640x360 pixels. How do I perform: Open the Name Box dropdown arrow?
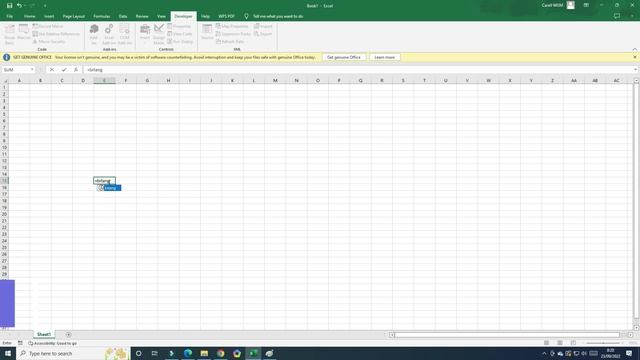coord(32,70)
